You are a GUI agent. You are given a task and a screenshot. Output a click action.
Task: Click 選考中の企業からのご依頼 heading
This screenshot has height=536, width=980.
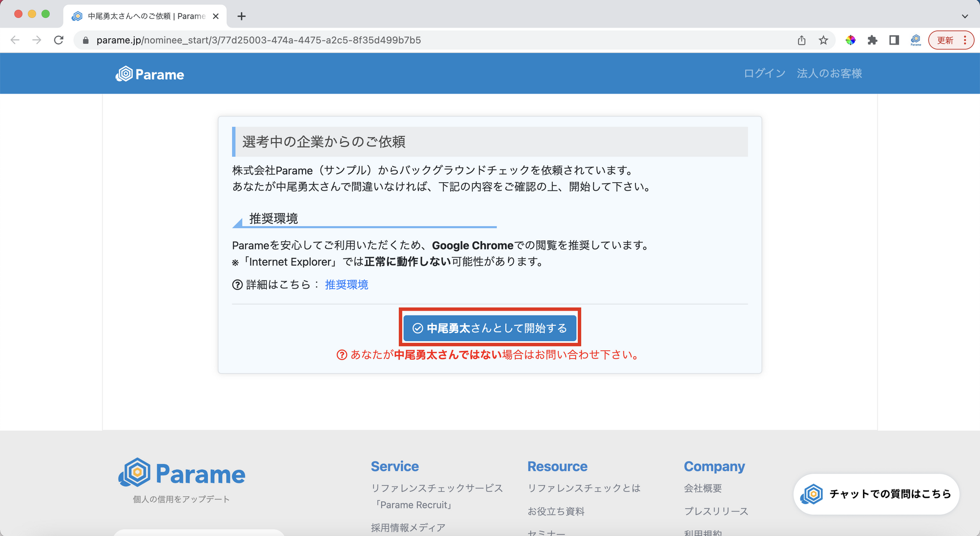coord(324,142)
